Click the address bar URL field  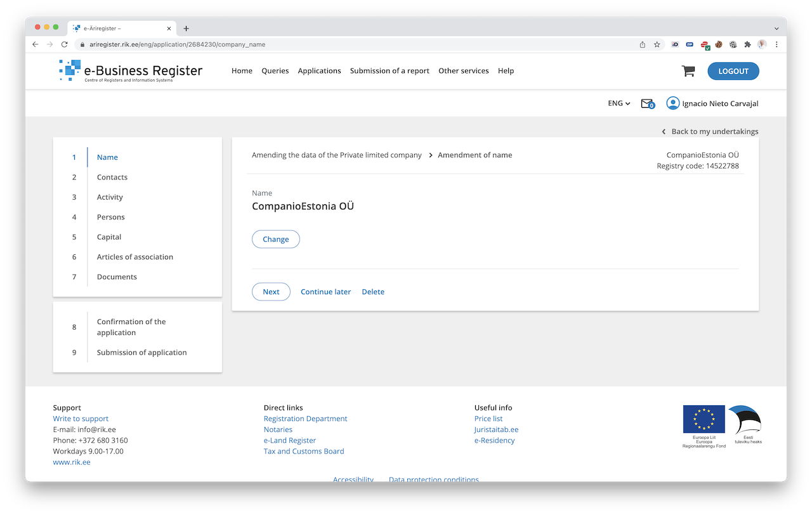pyautogui.click(x=355, y=44)
